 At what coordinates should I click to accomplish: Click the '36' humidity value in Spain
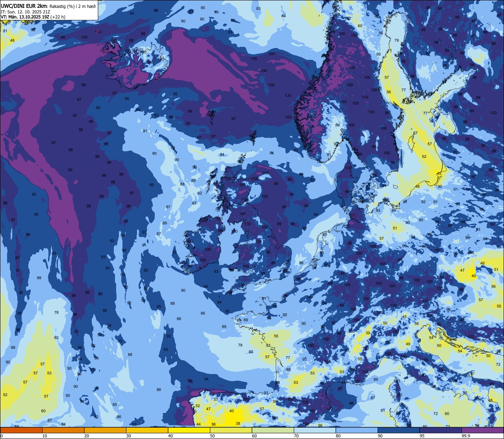(x=213, y=424)
